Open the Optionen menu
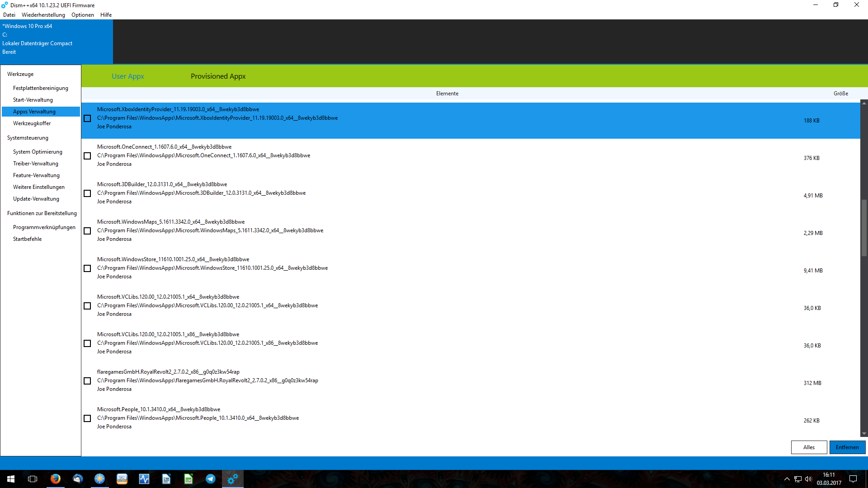 pyautogui.click(x=82, y=15)
